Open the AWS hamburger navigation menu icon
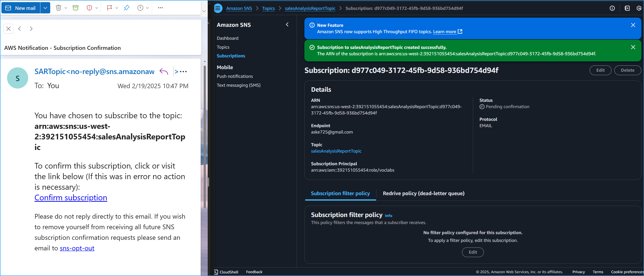This screenshot has width=644, height=276. click(x=218, y=8)
